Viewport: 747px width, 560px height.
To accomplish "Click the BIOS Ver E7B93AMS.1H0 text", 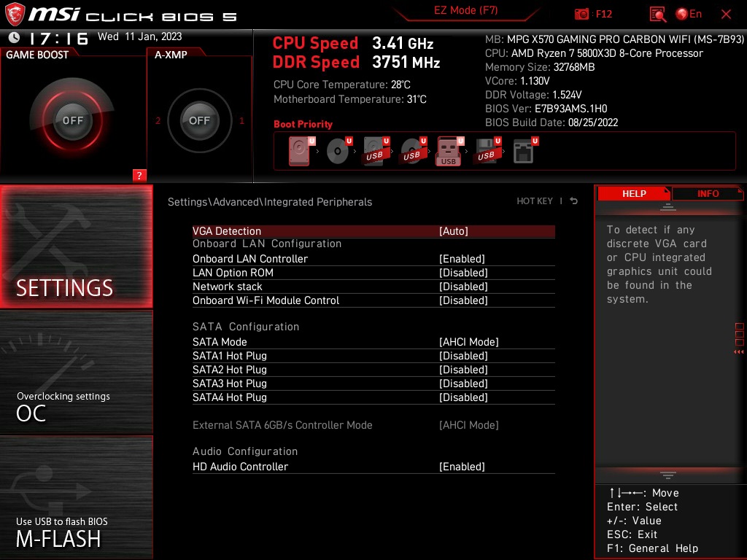I will tap(546, 109).
